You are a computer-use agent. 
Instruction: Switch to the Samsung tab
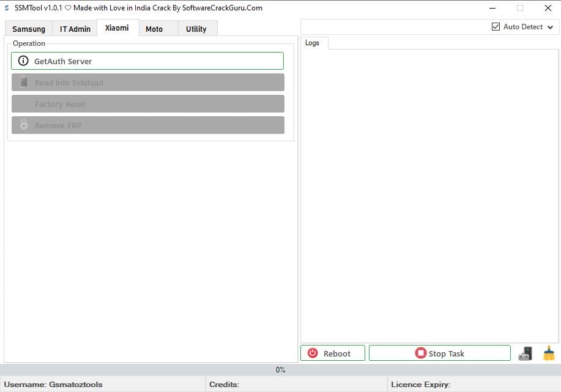(28, 28)
